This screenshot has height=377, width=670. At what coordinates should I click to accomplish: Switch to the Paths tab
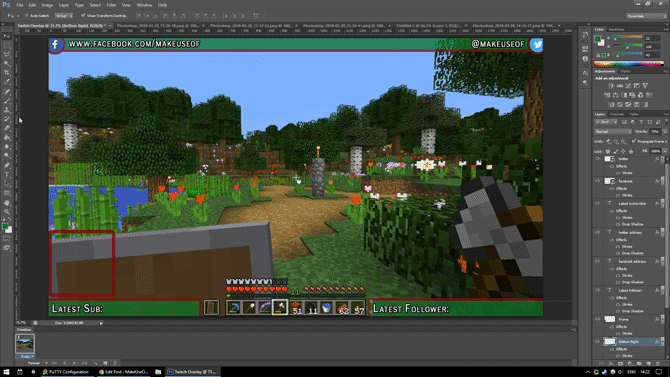point(634,114)
